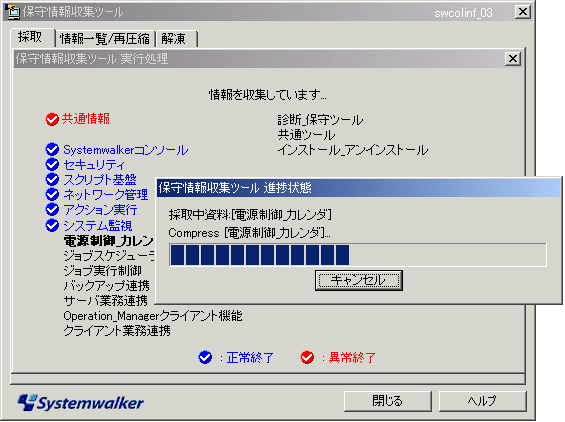The width and height of the screenshot is (565, 422).
Task: Cancel collection with the キャンセル button
Action: click(x=359, y=280)
